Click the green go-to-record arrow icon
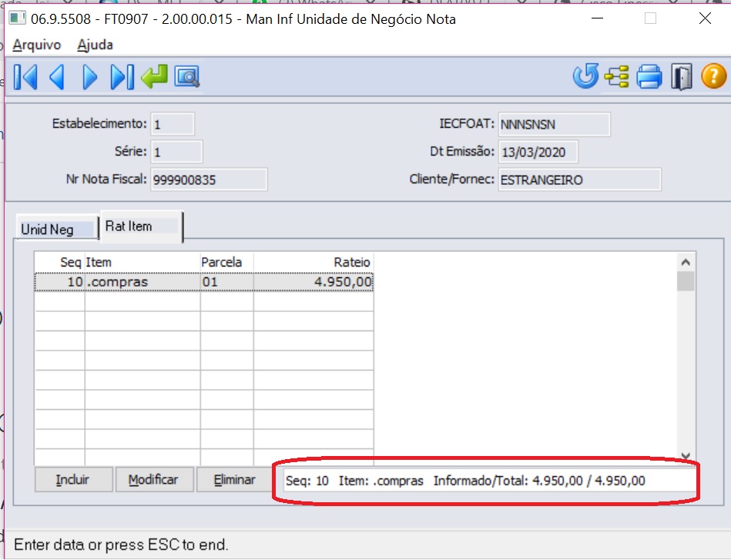Viewport: 731px width, 560px height. point(154,77)
